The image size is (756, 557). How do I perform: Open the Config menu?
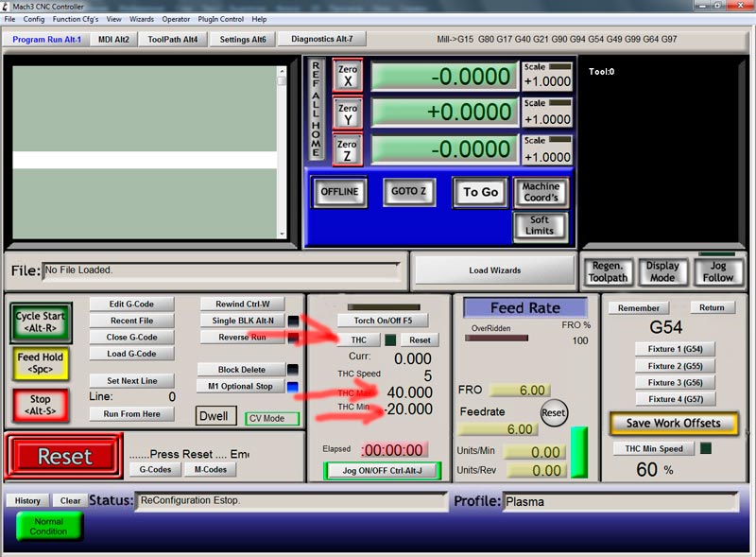coord(34,19)
